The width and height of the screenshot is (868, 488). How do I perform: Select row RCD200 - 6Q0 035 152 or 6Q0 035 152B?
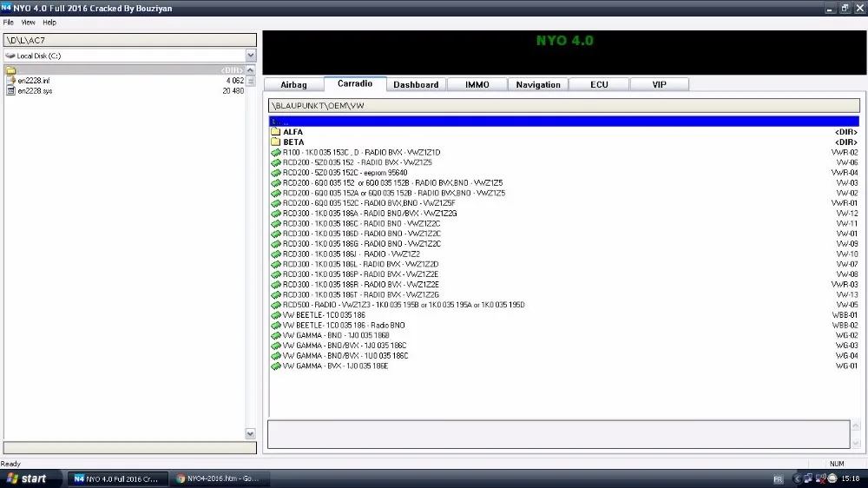(x=564, y=183)
